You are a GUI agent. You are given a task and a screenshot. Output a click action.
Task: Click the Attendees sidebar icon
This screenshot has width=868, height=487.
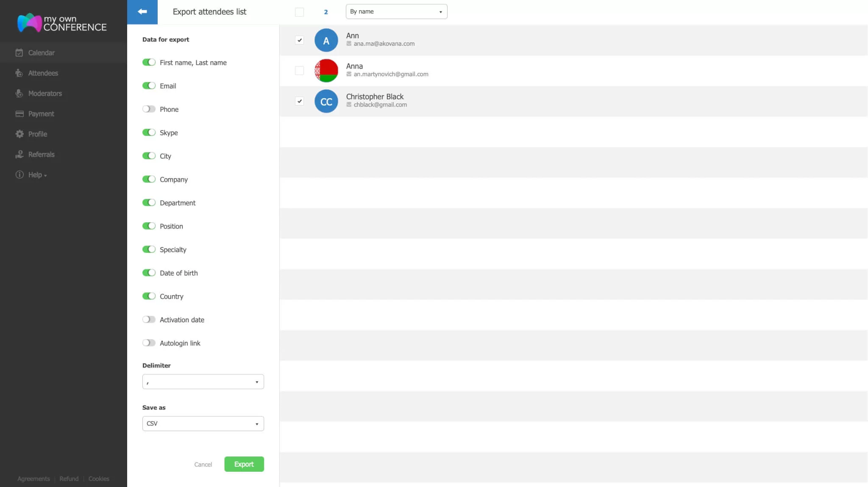pyautogui.click(x=19, y=73)
